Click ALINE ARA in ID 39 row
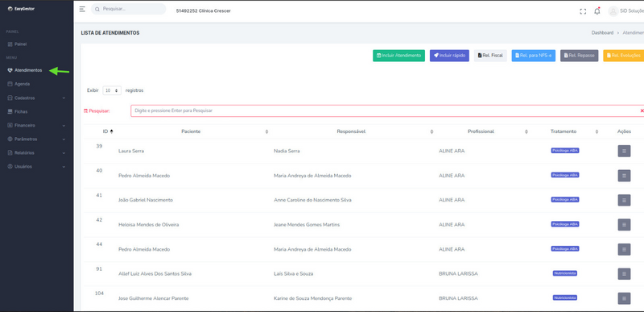 click(x=452, y=151)
